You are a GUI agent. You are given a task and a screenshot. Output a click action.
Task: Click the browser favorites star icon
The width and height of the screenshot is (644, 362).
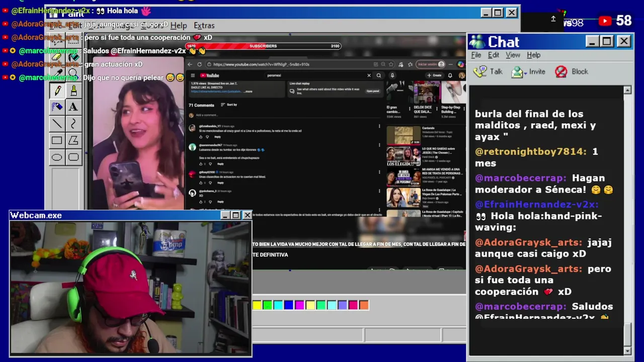click(391, 64)
